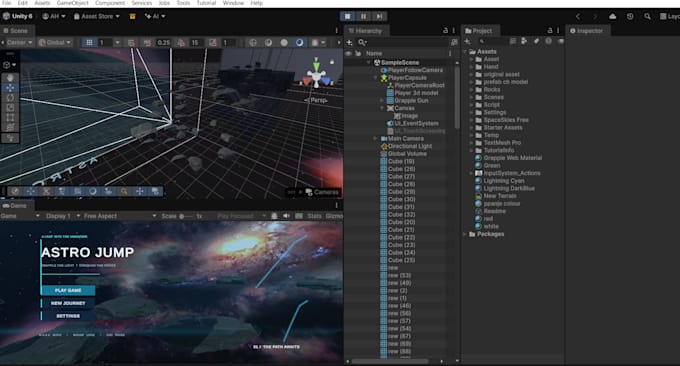The width and height of the screenshot is (680, 366).
Task: Click the grid size field showing 1
Action: [105, 42]
